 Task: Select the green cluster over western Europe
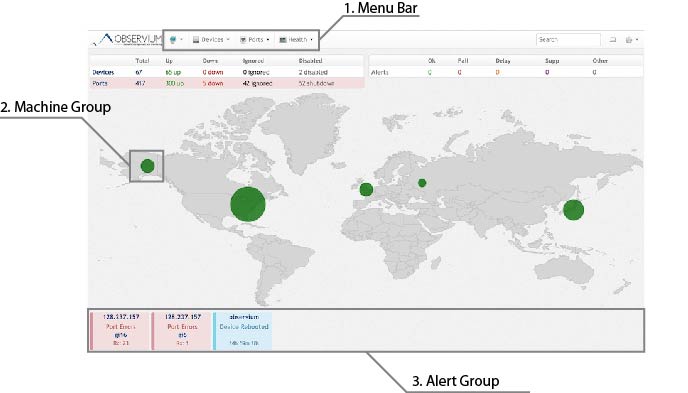(366, 189)
